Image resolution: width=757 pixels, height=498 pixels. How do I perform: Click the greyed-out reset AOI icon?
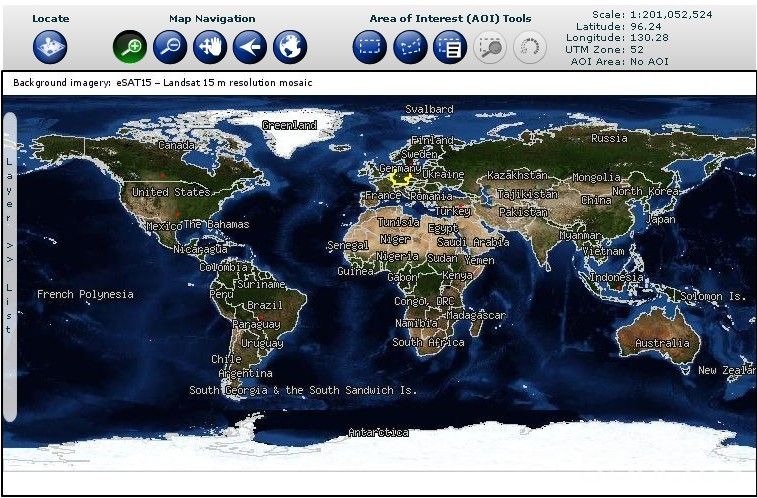(530, 46)
